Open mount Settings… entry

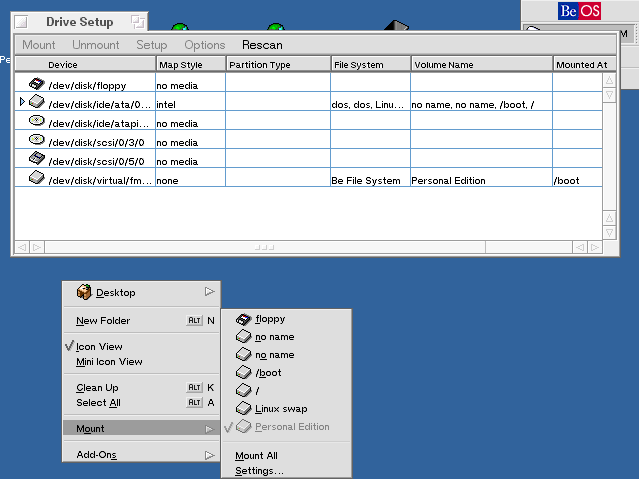pyautogui.click(x=259, y=471)
